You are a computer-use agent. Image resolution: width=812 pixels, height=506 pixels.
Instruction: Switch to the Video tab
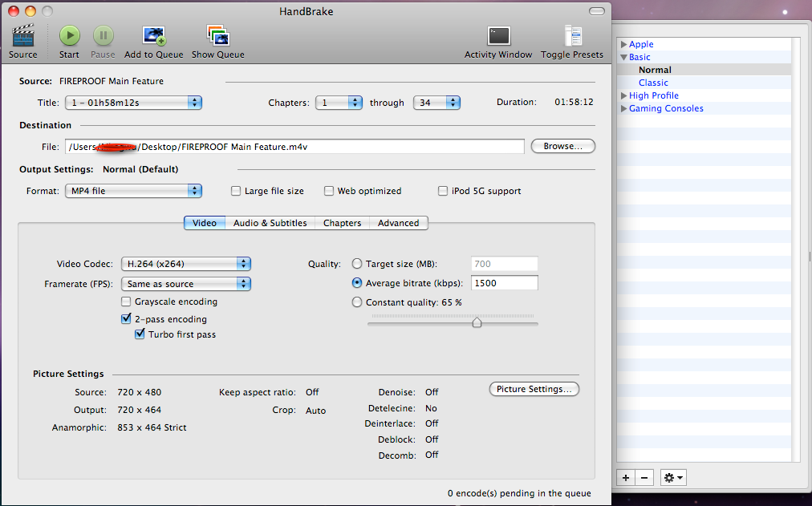click(x=205, y=223)
